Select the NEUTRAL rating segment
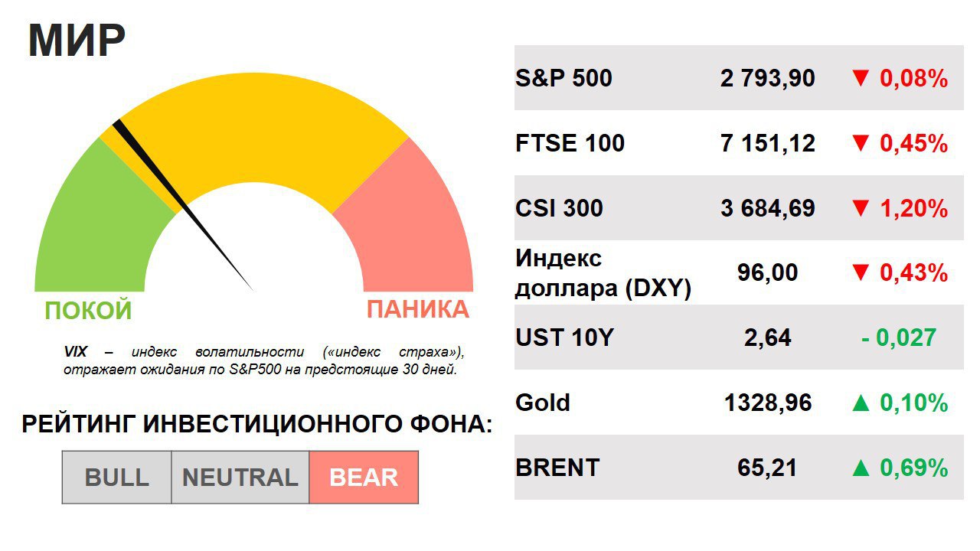This screenshot has height=551, width=980. (x=240, y=478)
